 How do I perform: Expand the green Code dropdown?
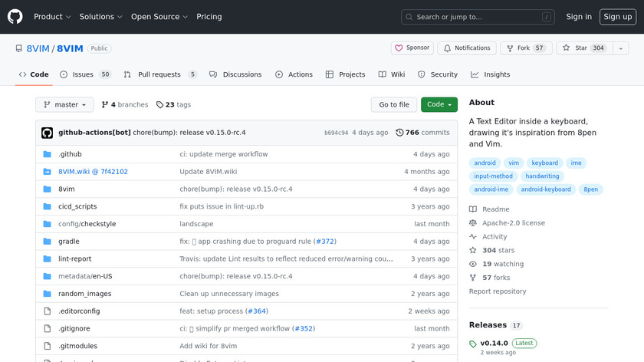point(439,105)
